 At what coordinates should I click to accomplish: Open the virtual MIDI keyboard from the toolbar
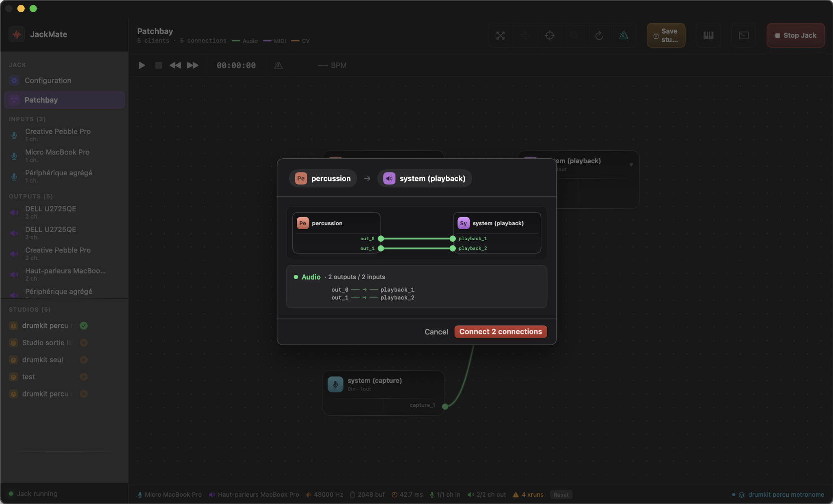pos(708,35)
